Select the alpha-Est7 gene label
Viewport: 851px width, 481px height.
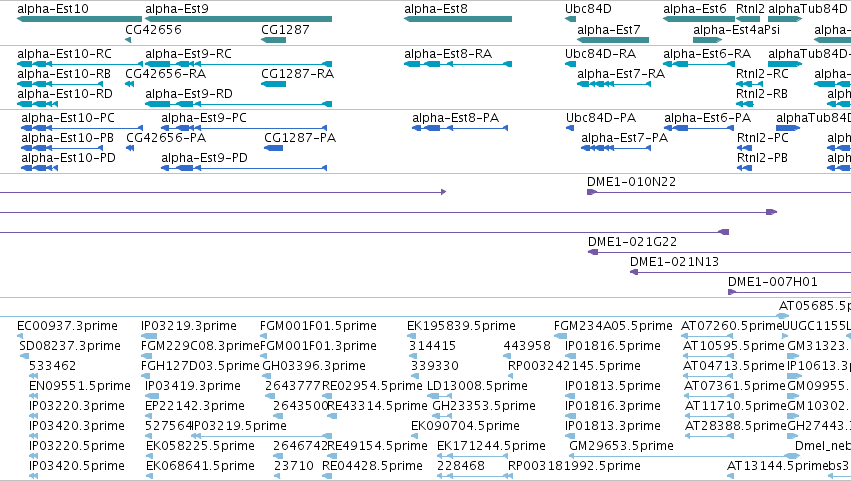tap(609, 29)
